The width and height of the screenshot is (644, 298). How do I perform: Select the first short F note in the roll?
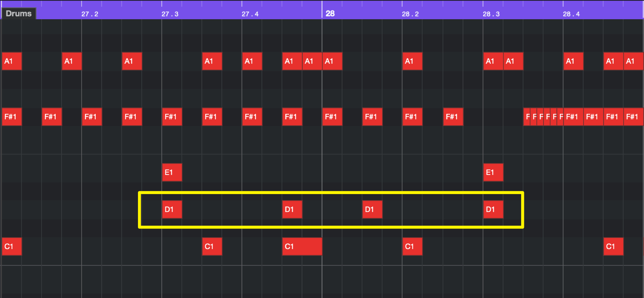point(527,117)
